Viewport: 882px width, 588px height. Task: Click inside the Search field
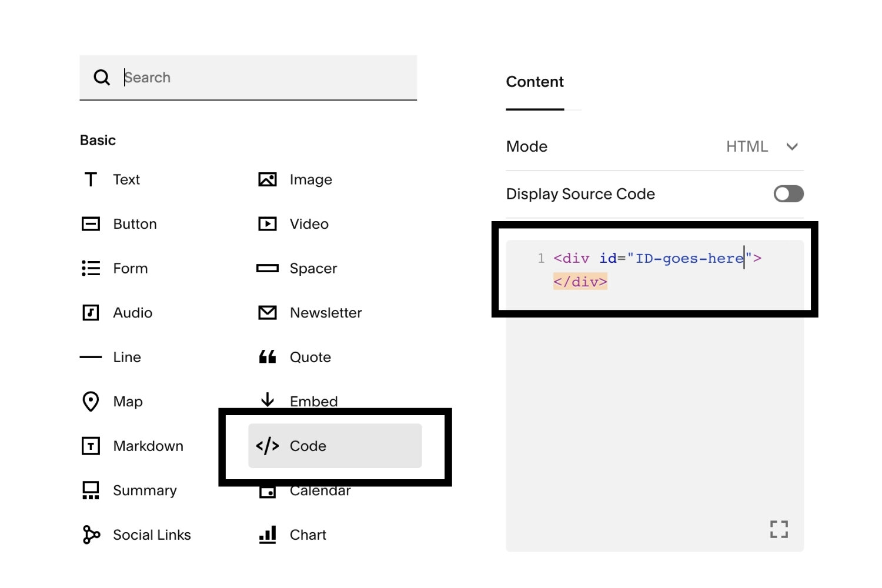pyautogui.click(x=247, y=77)
